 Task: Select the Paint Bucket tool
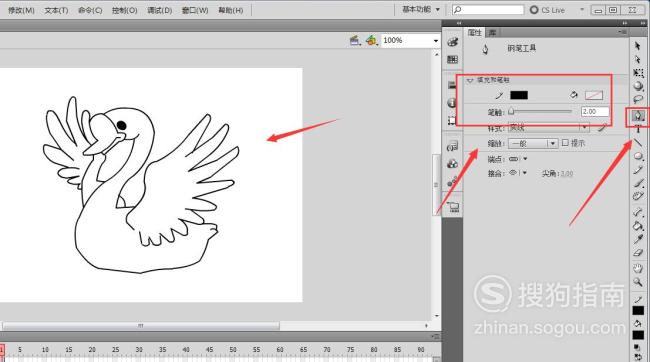tap(638, 226)
